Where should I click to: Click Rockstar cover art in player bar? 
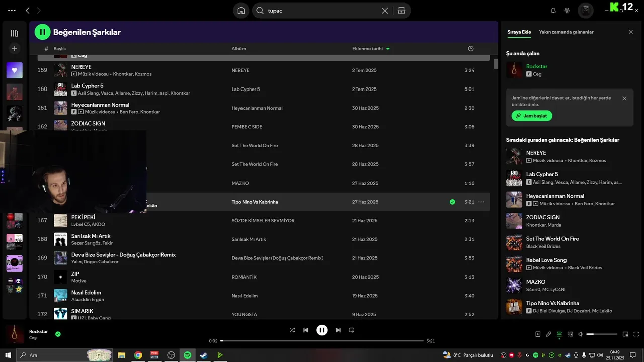15,334
